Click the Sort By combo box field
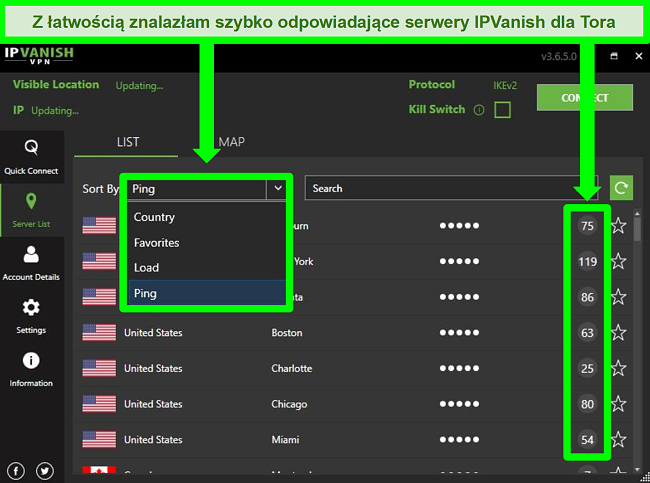 pos(206,189)
